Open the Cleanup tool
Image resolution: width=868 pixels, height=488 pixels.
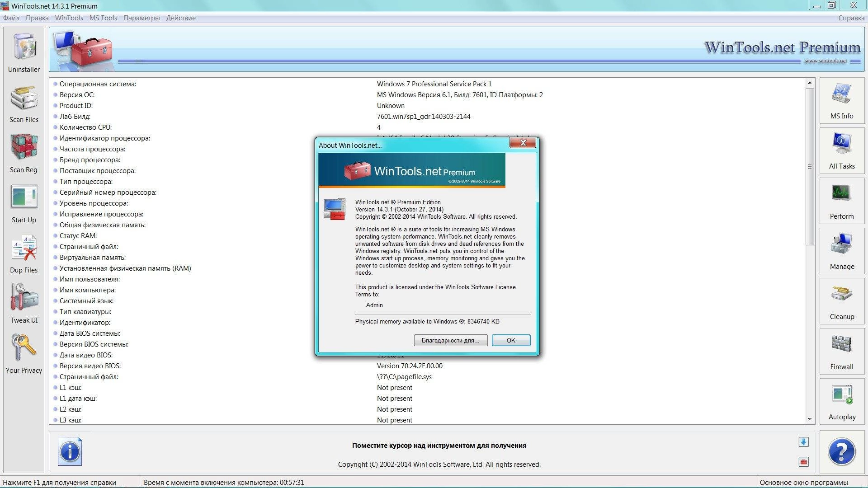coord(842,301)
